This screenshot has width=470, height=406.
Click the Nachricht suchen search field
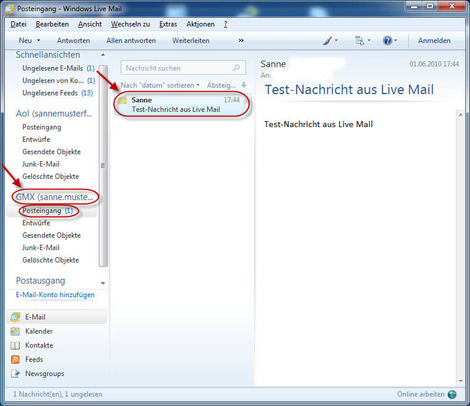click(183, 68)
